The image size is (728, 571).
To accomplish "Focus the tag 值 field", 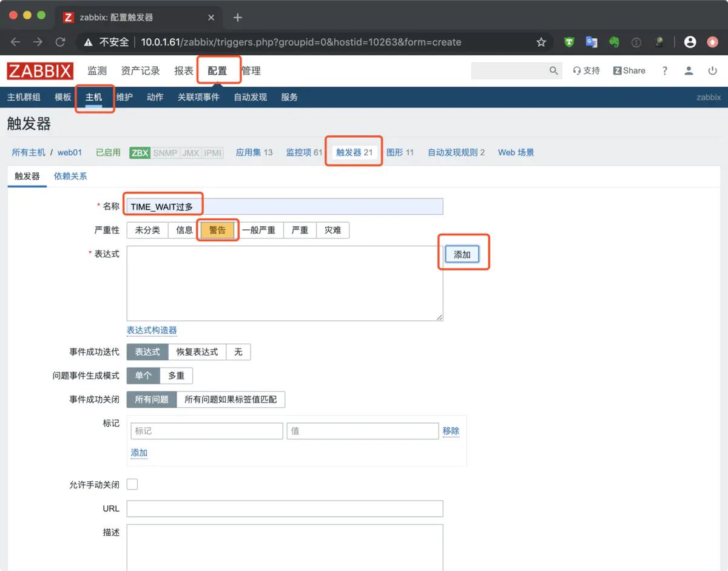I will pyautogui.click(x=363, y=431).
